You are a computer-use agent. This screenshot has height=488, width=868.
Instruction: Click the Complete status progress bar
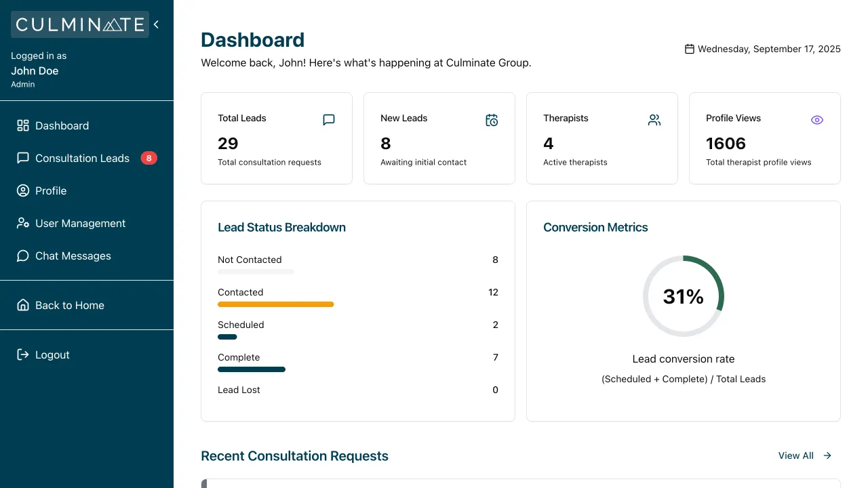point(252,369)
